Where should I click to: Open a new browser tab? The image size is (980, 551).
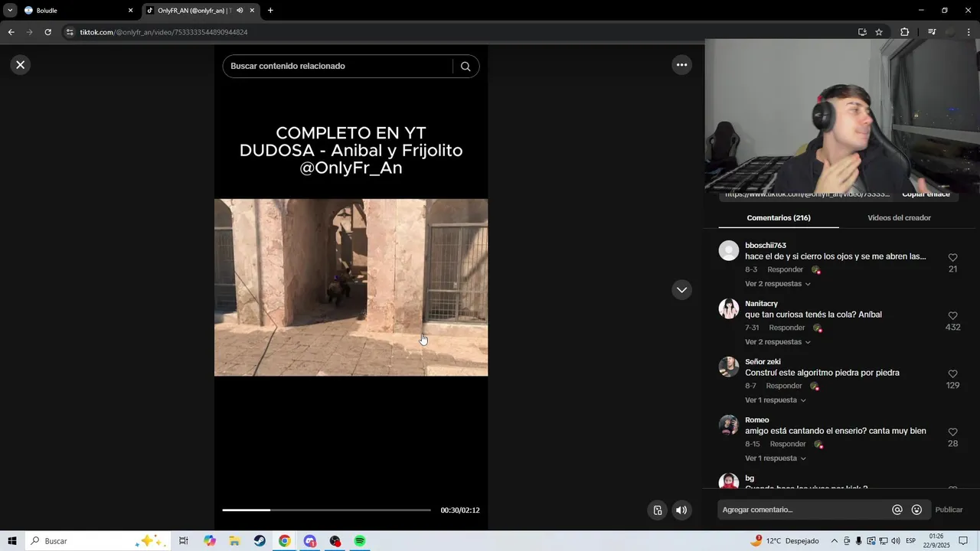(270, 11)
